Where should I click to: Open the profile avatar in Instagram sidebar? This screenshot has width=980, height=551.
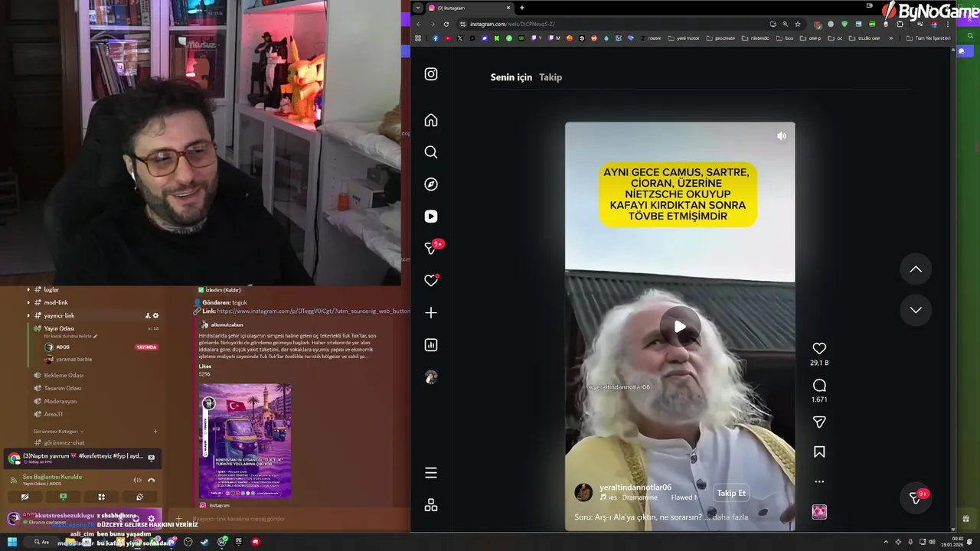[431, 377]
